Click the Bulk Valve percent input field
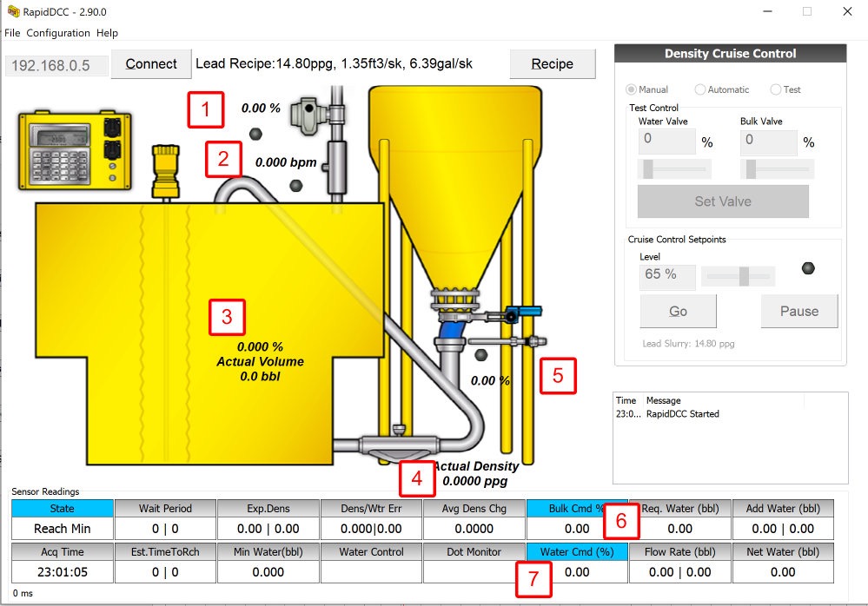 point(768,142)
